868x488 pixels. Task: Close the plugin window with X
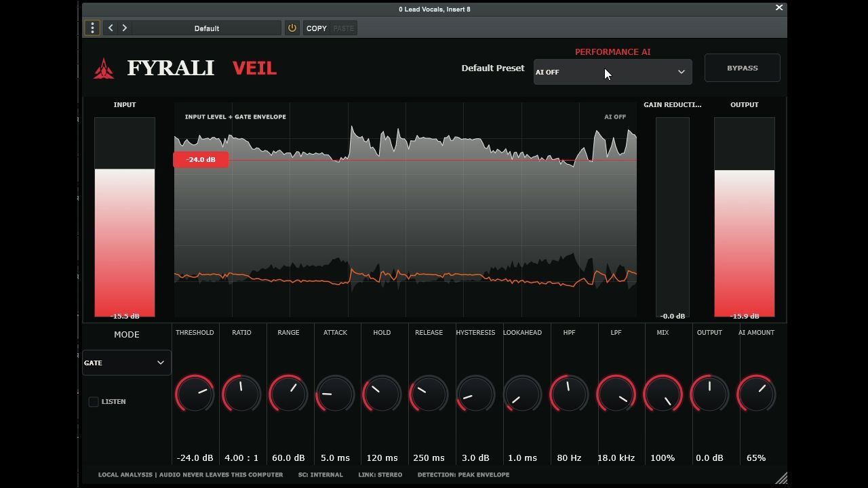coord(779,7)
